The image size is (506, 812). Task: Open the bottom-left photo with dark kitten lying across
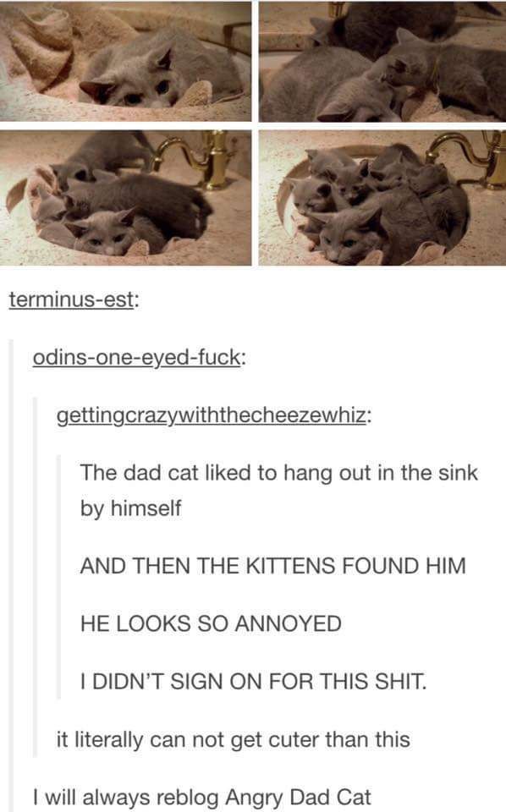[125, 197]
